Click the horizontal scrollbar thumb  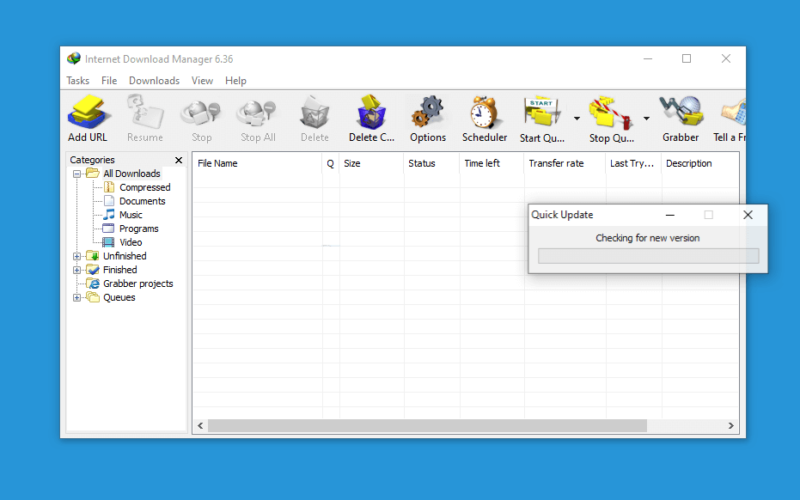pos(428,426)
